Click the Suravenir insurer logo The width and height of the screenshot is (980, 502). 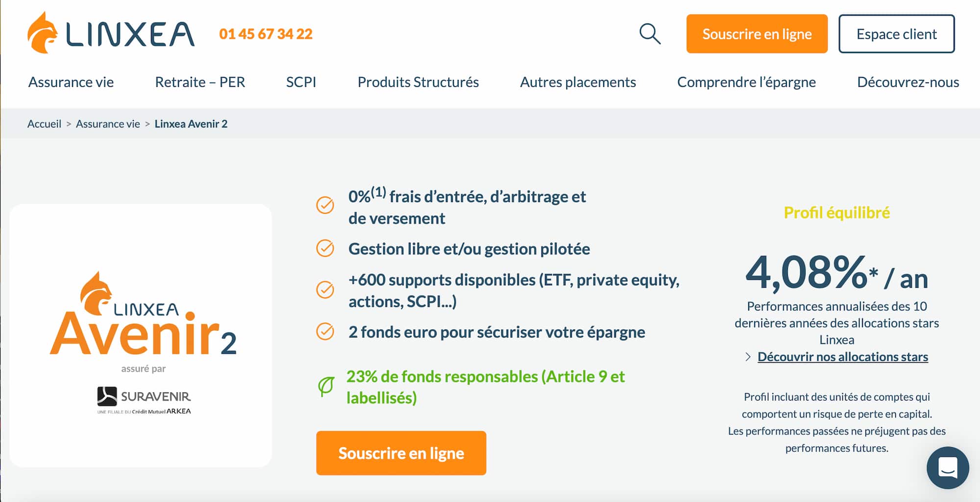click(x=144, y=400)
